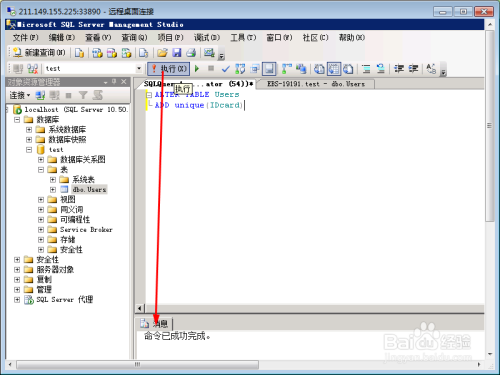Click the 新建查询 button
The height and width of the screenshot is (375, 500).
pos(39,53)
